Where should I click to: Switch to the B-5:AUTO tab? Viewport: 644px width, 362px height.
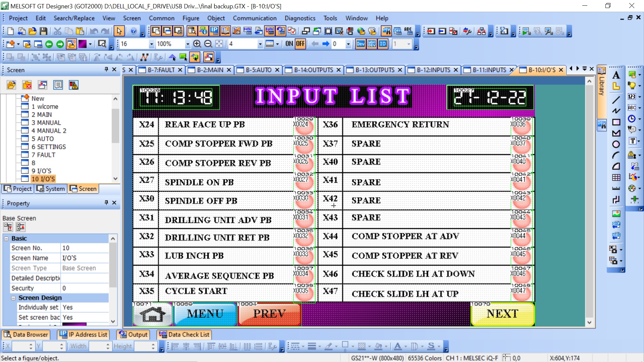(x=258, y=70)
